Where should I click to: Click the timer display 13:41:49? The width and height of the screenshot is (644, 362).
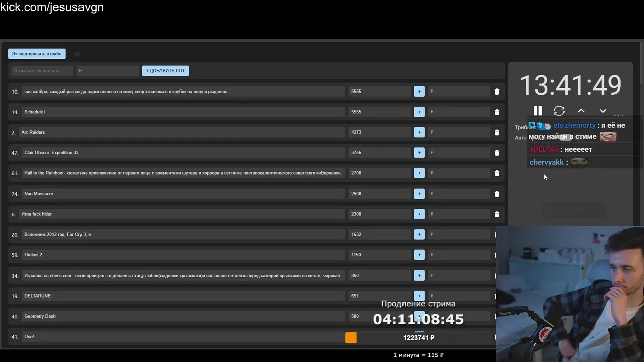point(571,84)
